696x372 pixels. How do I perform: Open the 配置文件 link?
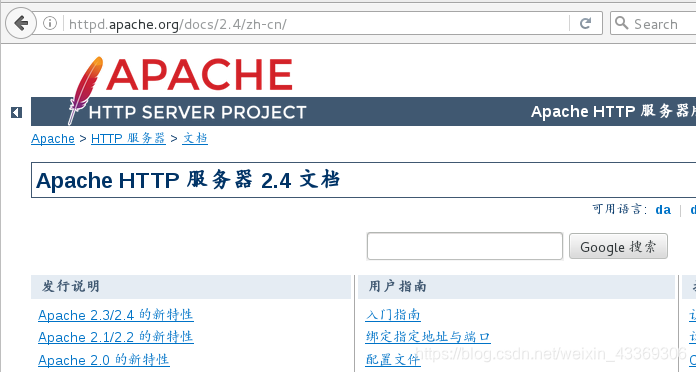pos(393,360)
